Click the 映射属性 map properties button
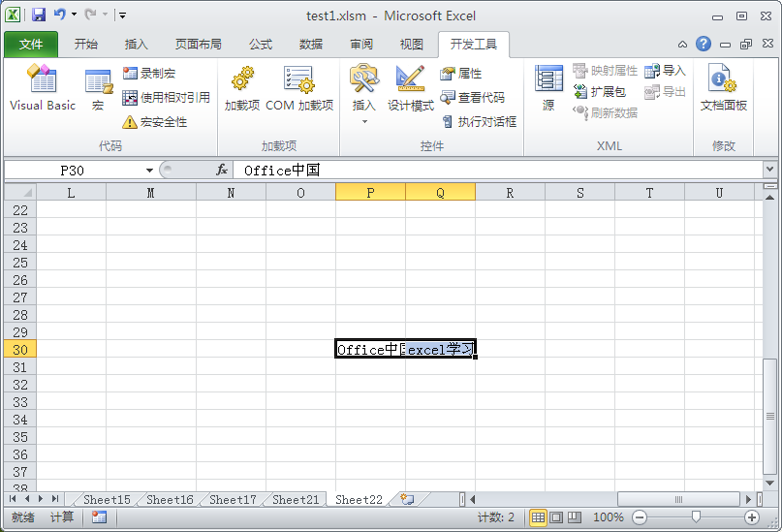 (x=605, y=71)
